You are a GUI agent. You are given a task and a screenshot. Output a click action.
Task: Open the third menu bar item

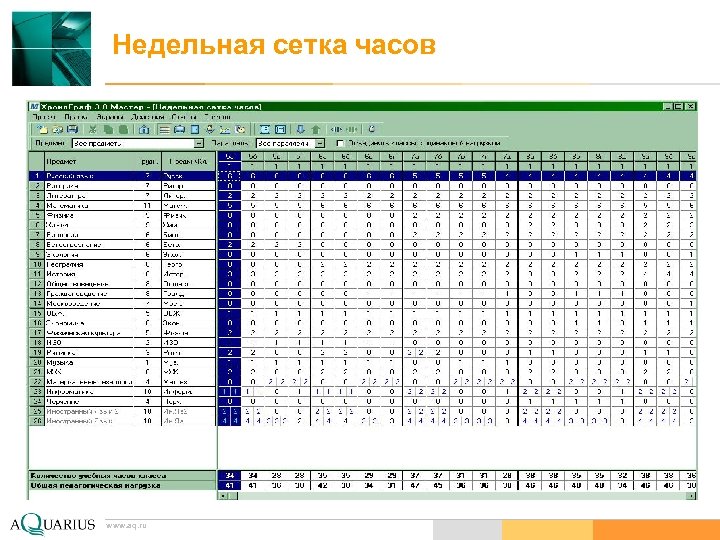click(110, 118)
